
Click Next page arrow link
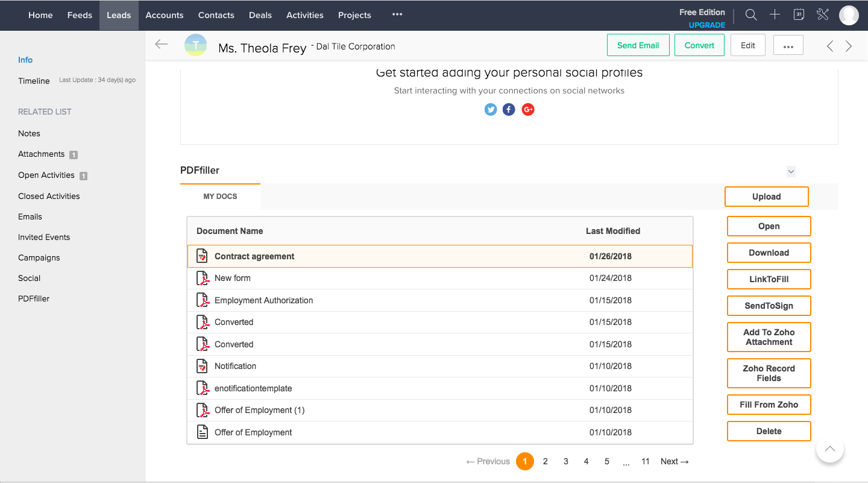coord(675,461)
